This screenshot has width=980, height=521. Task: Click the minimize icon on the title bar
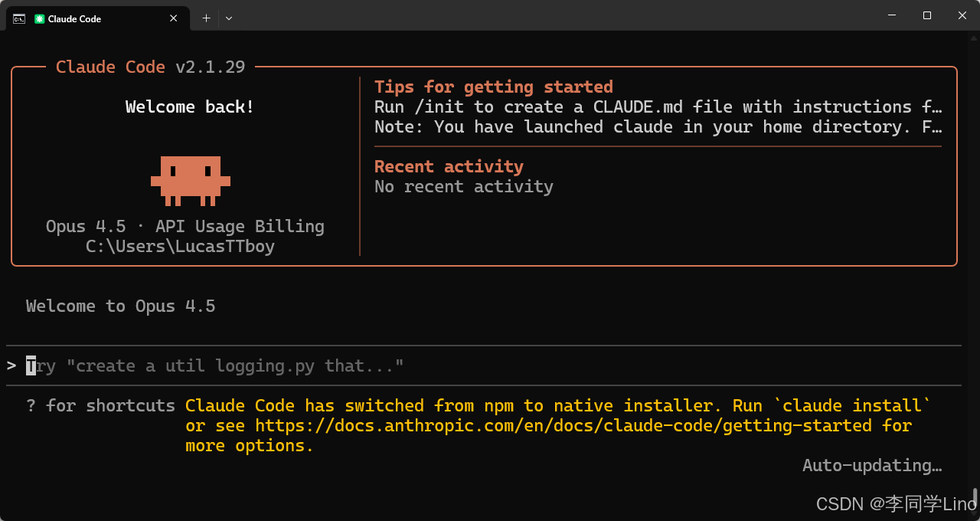(891, 15)
